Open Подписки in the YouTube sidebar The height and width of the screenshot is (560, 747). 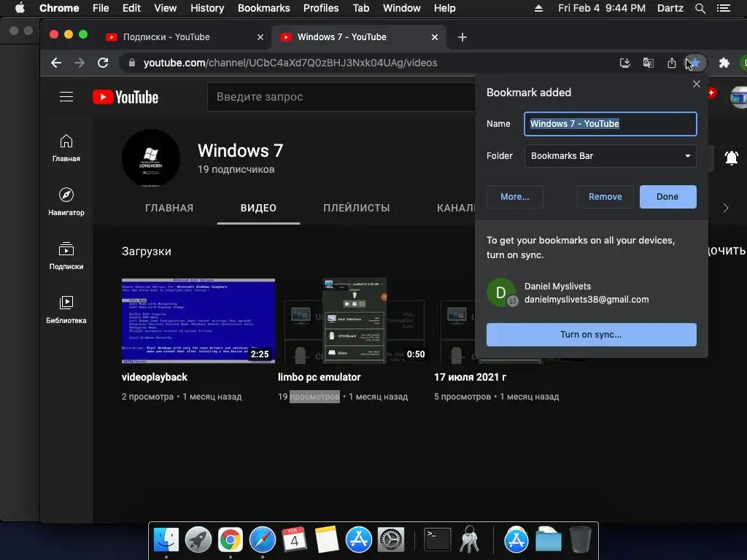pyautogui.click(x=66, y=256)
